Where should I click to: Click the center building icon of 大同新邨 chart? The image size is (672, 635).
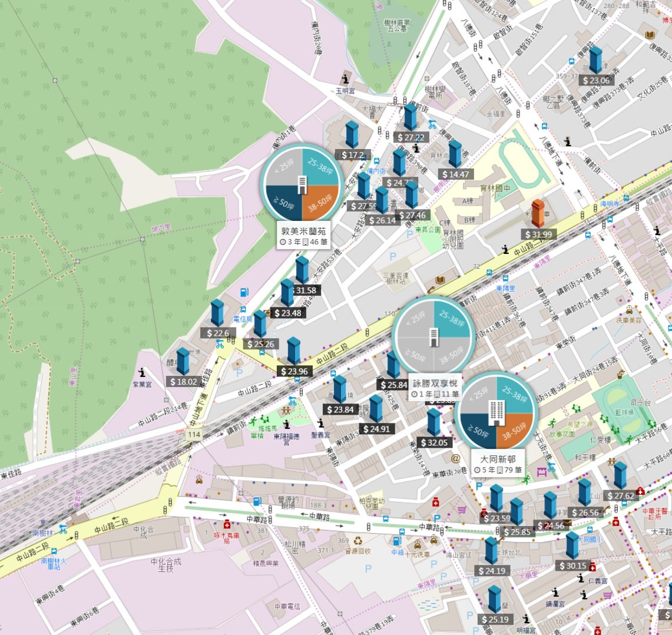pyautogui.click(x=496, y=413)
